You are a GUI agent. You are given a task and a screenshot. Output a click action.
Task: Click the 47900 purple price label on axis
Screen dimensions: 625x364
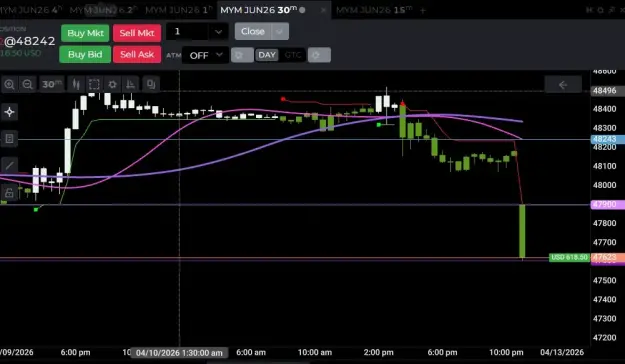pos(607,205)
